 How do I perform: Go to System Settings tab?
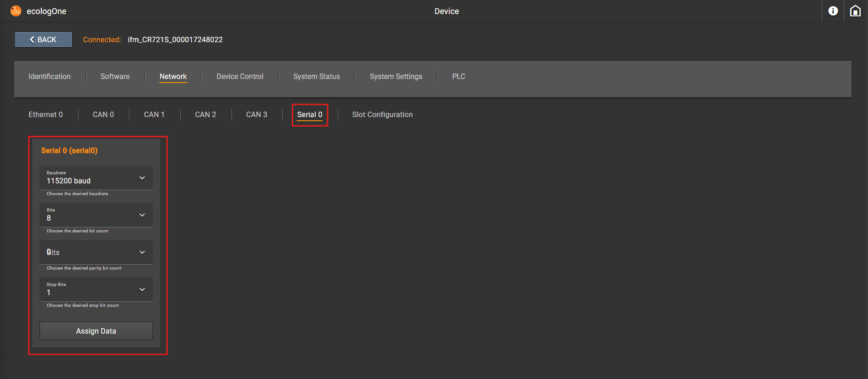[x=396, y=76]
